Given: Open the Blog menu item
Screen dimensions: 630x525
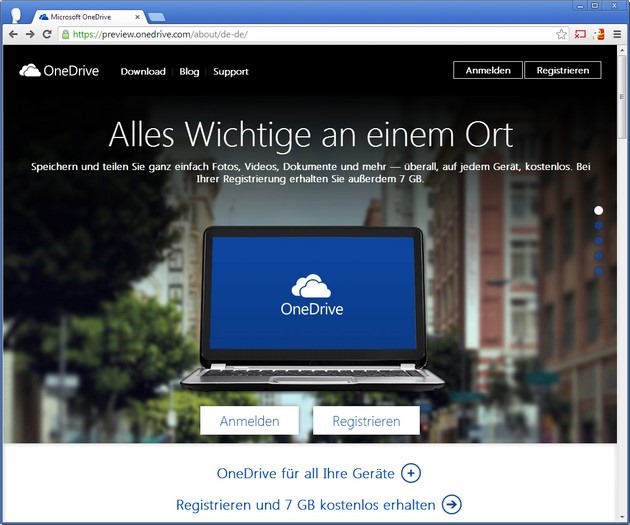Looking at the screenshot, I should (189, 71).
